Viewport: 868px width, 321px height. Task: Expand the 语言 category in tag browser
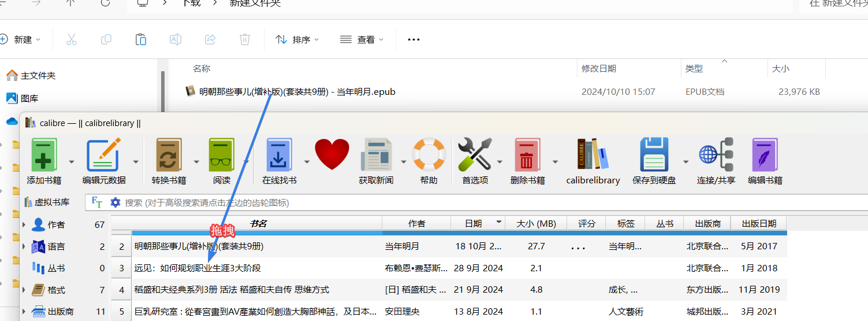[24, 246]
